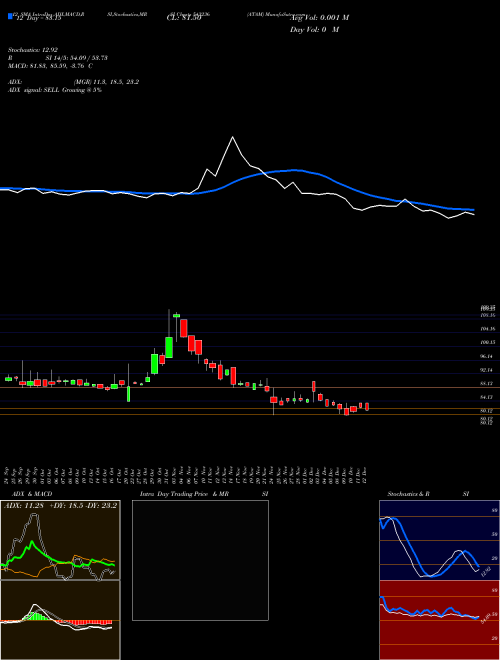Image resolution: width=500 pixels, height=660 pixels.
Task: Click the '(MGR) 11.3, 18.5, 23.2' ADX values
Action: (106, 82)
